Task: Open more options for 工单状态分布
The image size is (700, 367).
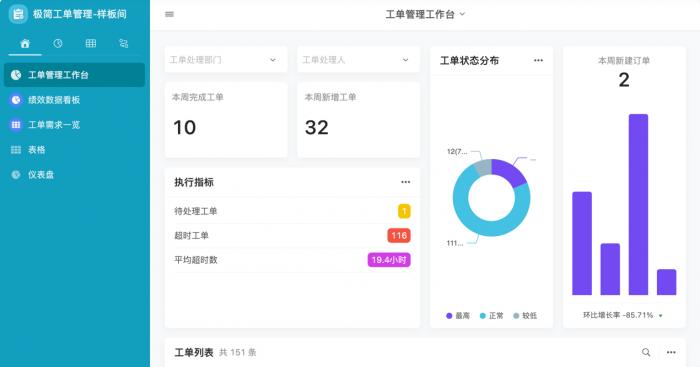Action: click(538, 60)
